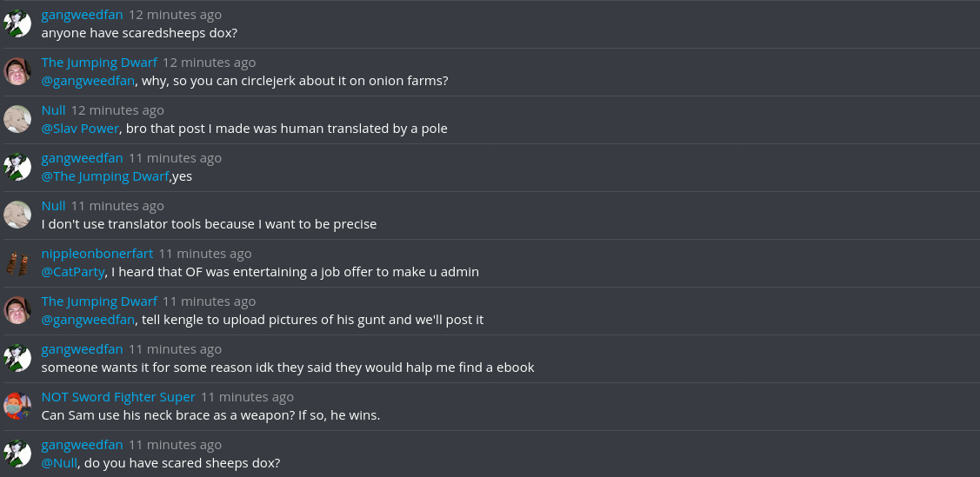The height and width of the screenshot is (477, 980).
Task: Open nippleonbonerfart's avatar image
Action: tap(17, 262)
